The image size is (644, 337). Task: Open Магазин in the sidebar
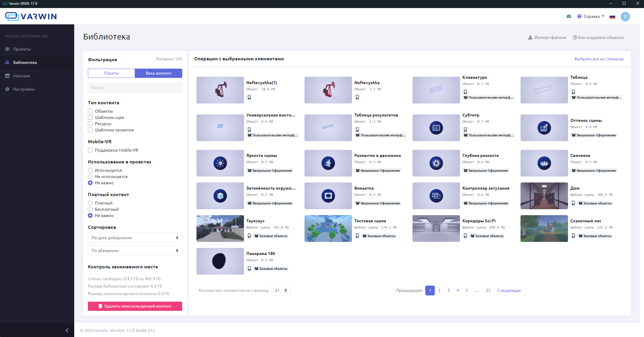(x=21, y=76)
